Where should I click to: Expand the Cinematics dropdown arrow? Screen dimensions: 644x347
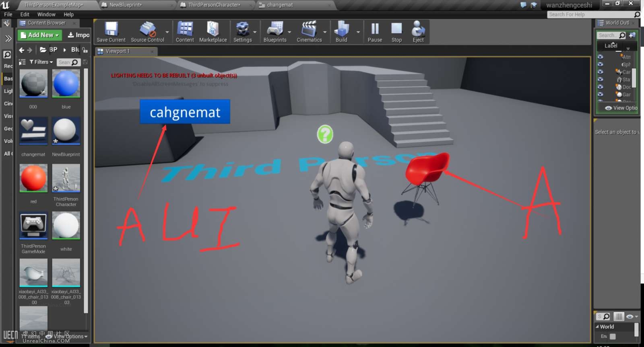click(325, 32)
